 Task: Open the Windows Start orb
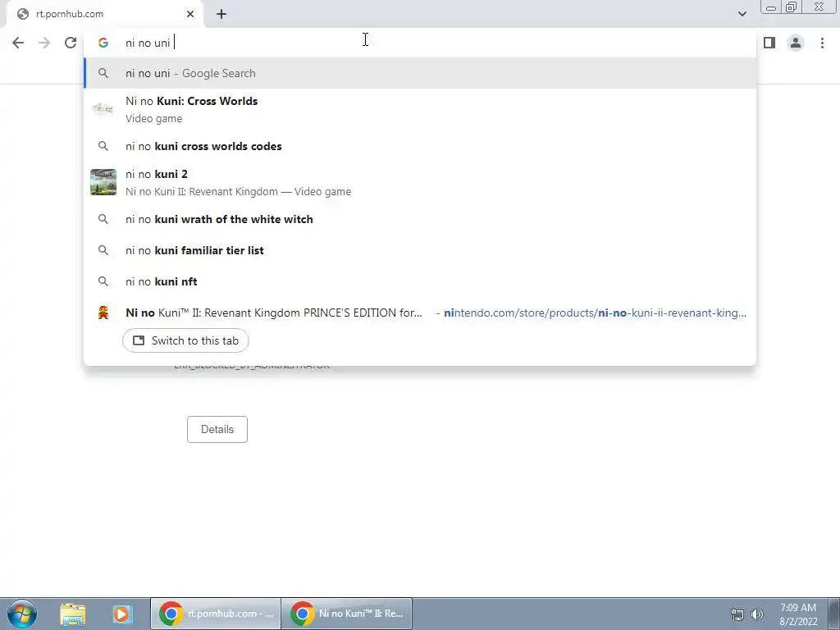click(x=22, y=614)
